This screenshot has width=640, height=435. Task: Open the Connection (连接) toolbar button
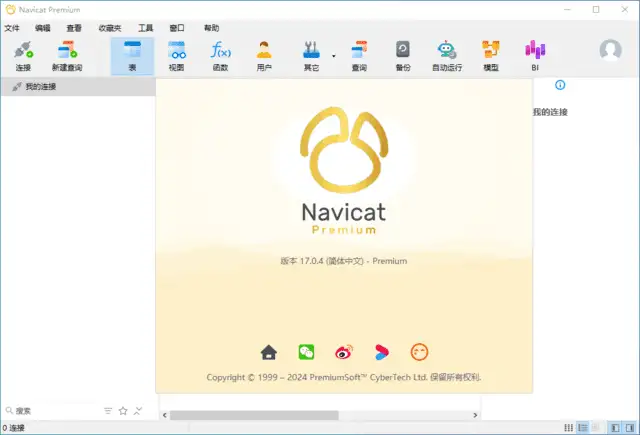(x=23, y=56)
